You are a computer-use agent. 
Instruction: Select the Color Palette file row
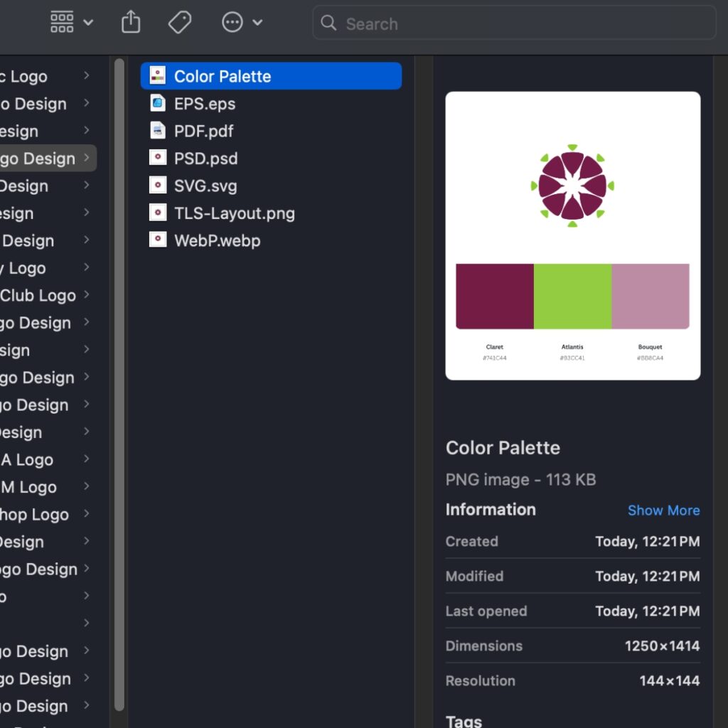[270, 76]
